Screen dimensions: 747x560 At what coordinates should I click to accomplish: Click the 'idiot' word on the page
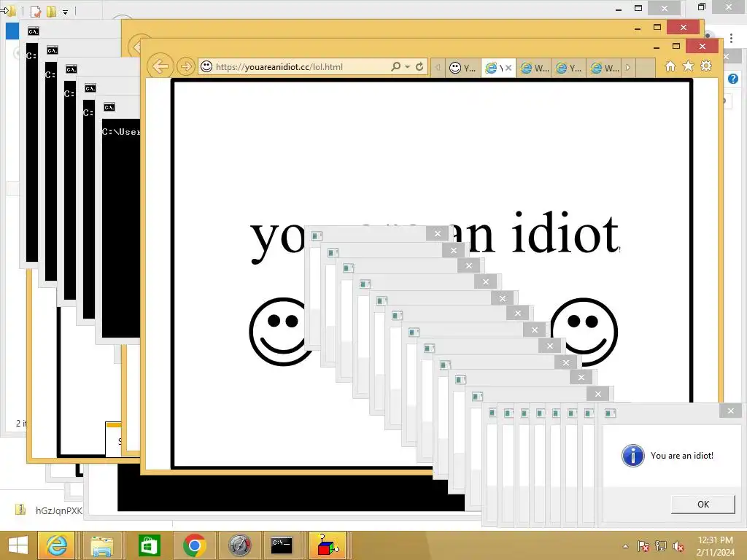click(565, 234)
